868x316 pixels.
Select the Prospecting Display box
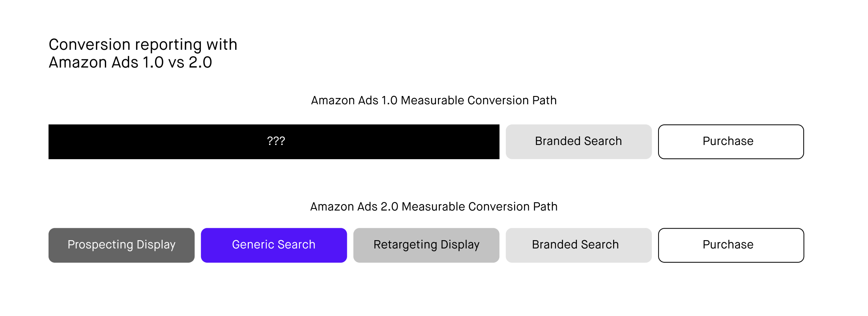(122, 245)
